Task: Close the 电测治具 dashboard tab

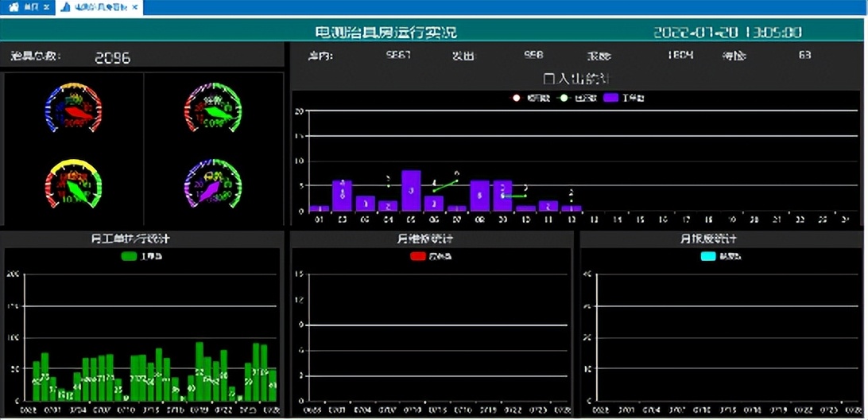Action: tap(135, 7)
